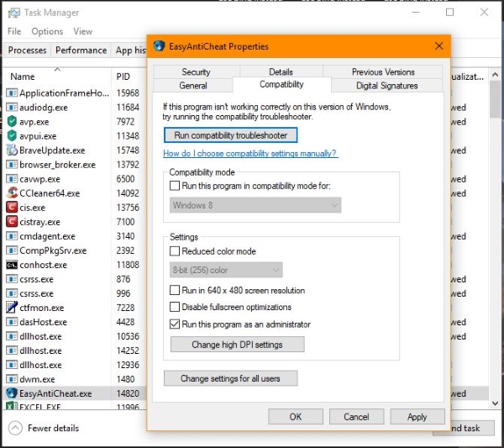The width and height of the screenshot is (504, 448).
Task: Click the EasyAntiCheat Properties title icon
Action: tap(159, 46)
